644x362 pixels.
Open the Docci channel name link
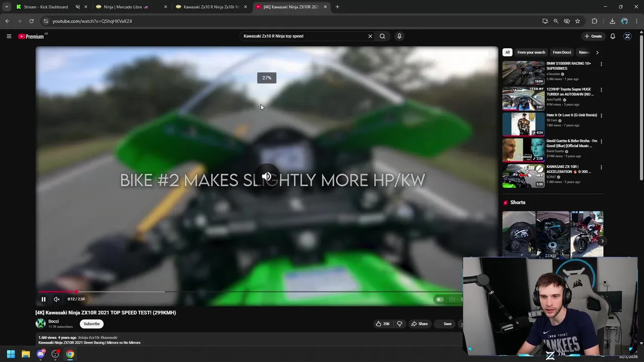[53, 321]
